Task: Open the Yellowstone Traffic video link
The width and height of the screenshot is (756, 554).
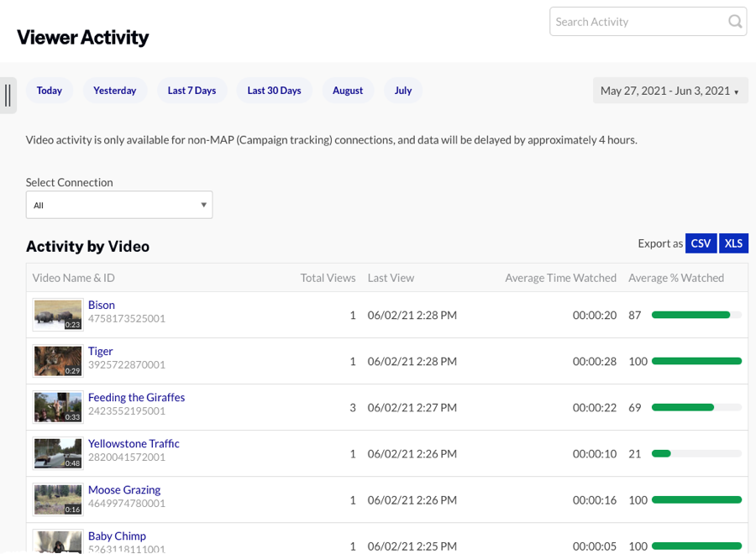Action: (134, 443)
